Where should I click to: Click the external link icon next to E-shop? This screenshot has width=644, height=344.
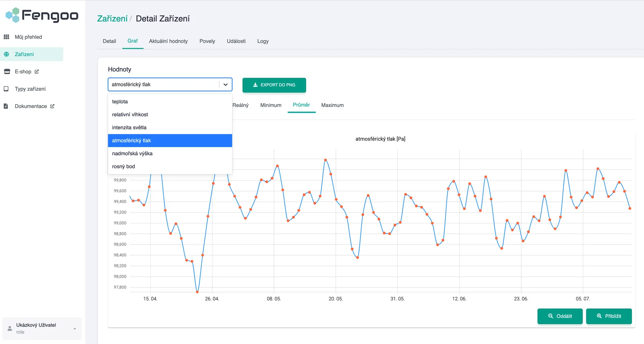[x=36, y=72]
